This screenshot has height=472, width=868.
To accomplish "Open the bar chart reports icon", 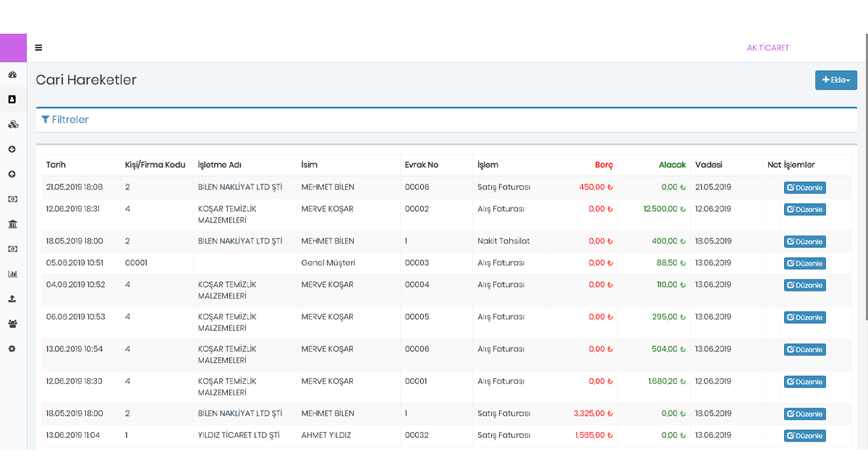I will 12,274.
